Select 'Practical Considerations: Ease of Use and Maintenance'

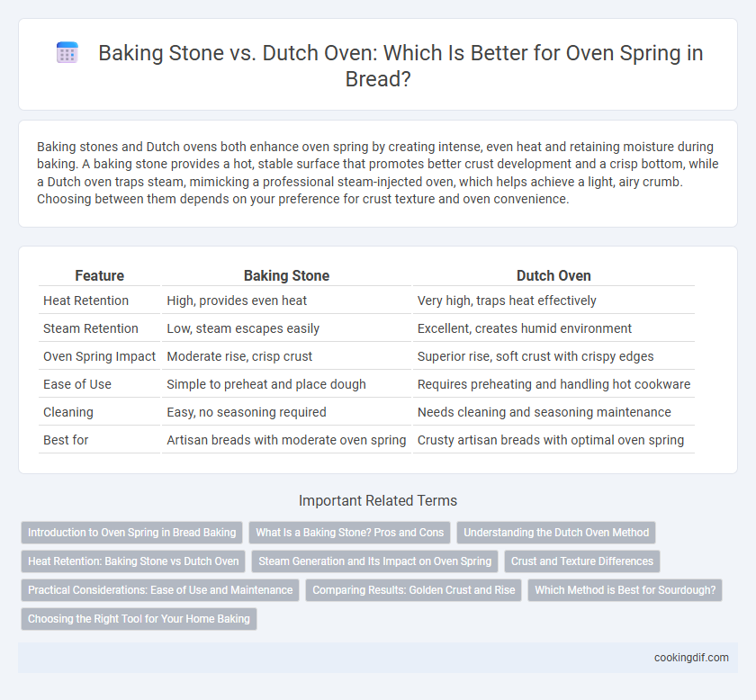coord(160,590)
